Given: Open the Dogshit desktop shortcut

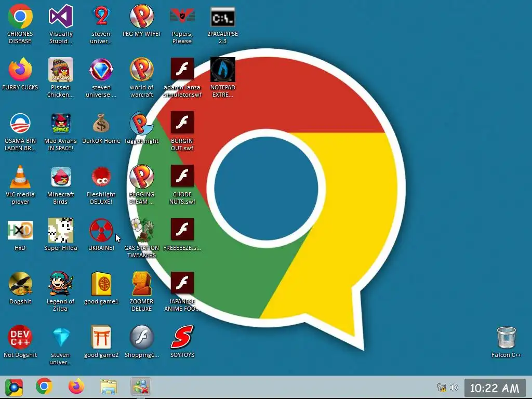Looking at the screenshot, I should point(20,284).
